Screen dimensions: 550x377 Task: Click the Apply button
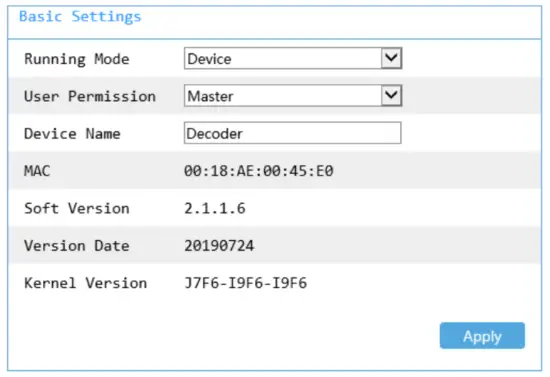coord(482,336)
